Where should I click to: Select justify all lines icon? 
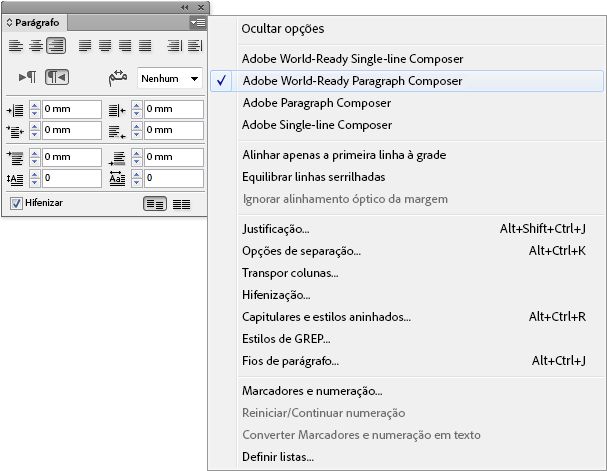145,46
